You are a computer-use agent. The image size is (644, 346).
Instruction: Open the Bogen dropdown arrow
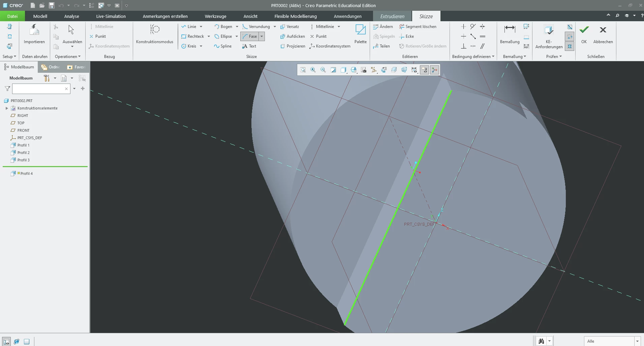coord(237,27)
